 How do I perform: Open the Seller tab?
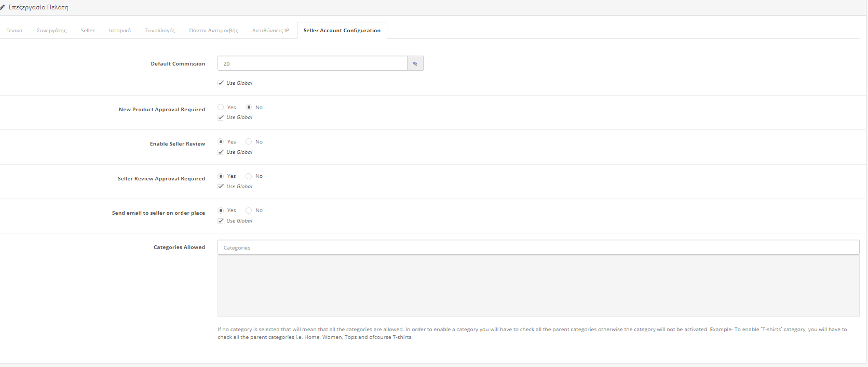tap(88, 31)
